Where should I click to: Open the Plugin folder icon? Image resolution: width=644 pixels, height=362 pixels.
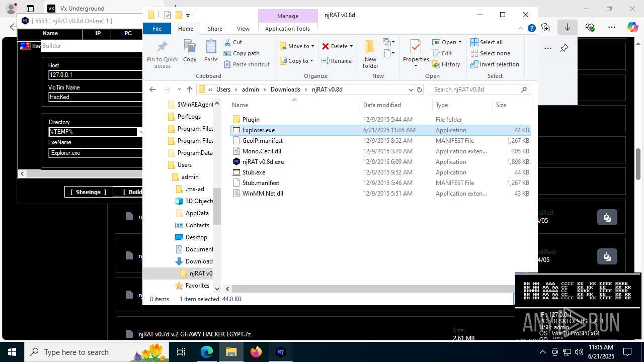236,120
